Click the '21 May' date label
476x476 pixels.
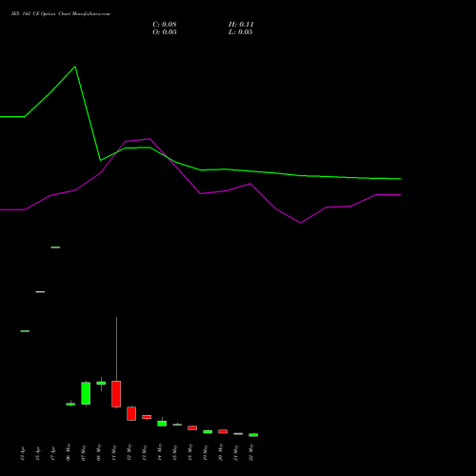click(236, 452)
